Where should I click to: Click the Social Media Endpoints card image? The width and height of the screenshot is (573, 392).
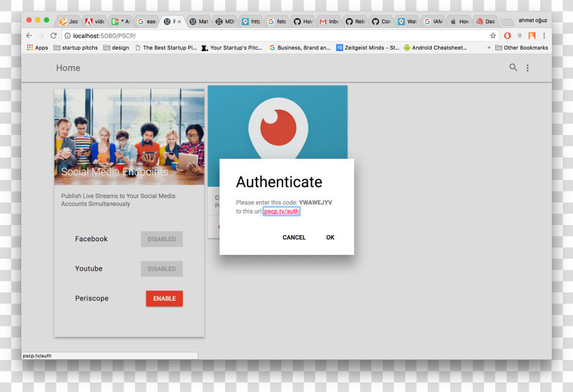click(x=130, y=136)
